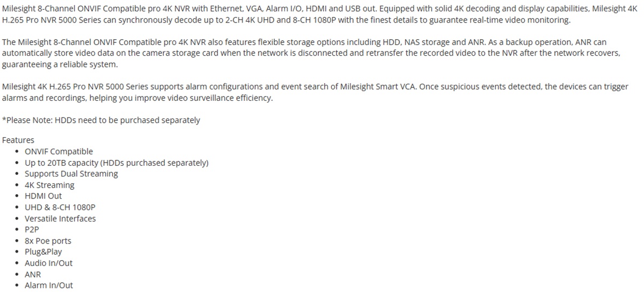Select 'UHD & 8-CH 1080P' list item
This screenshot has width=644, height=295.
click(x=60, y=207)
